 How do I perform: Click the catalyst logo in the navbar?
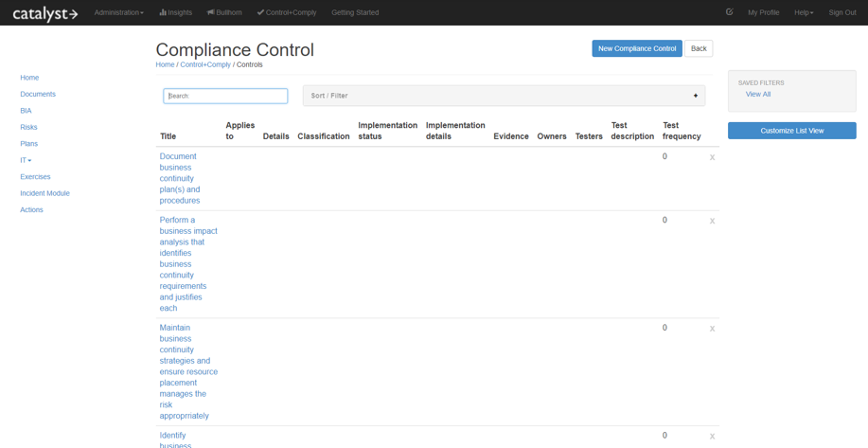coord(45,13)
